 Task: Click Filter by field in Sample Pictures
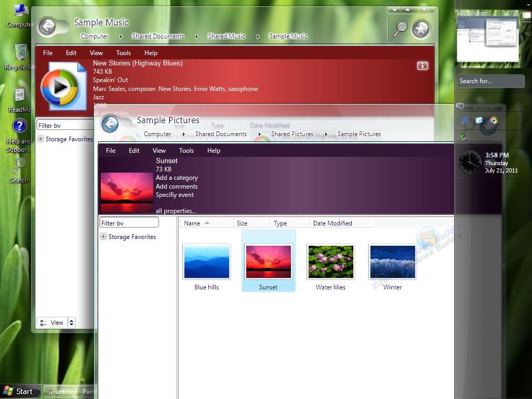129,223
